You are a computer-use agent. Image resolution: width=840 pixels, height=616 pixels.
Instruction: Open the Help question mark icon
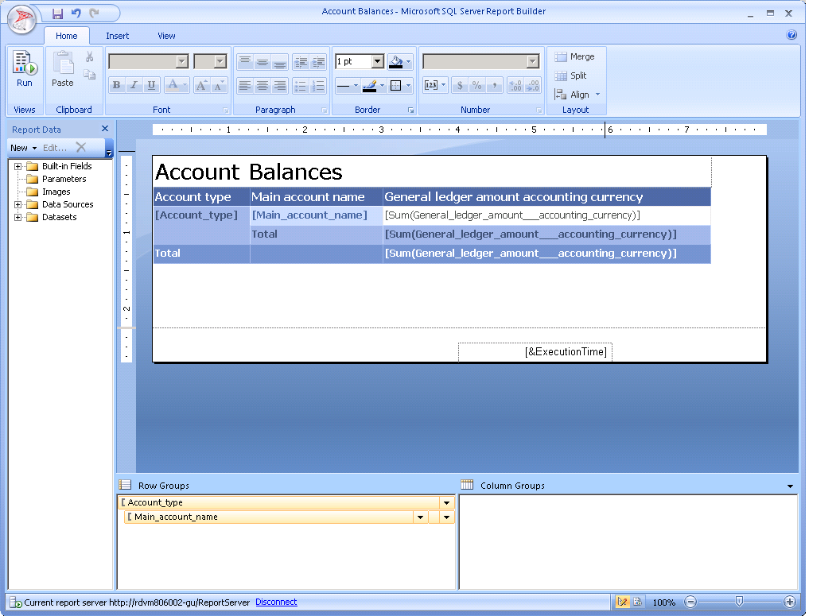791,35
